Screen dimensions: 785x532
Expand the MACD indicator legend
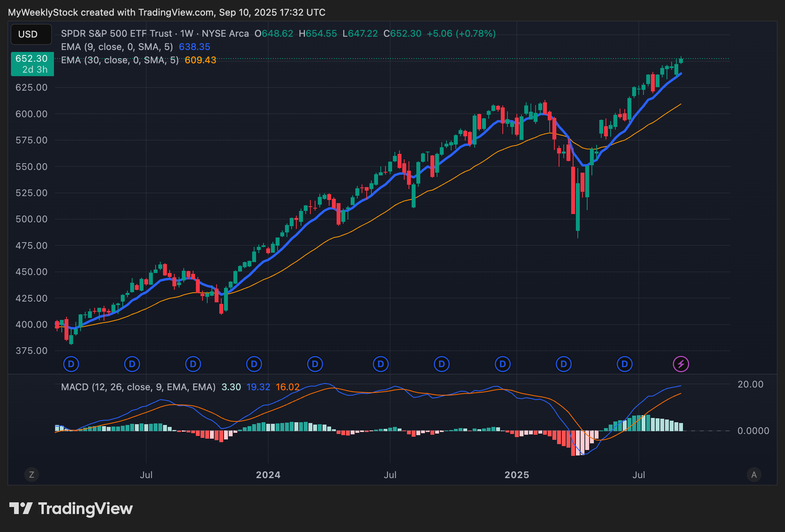pos(138,387)
